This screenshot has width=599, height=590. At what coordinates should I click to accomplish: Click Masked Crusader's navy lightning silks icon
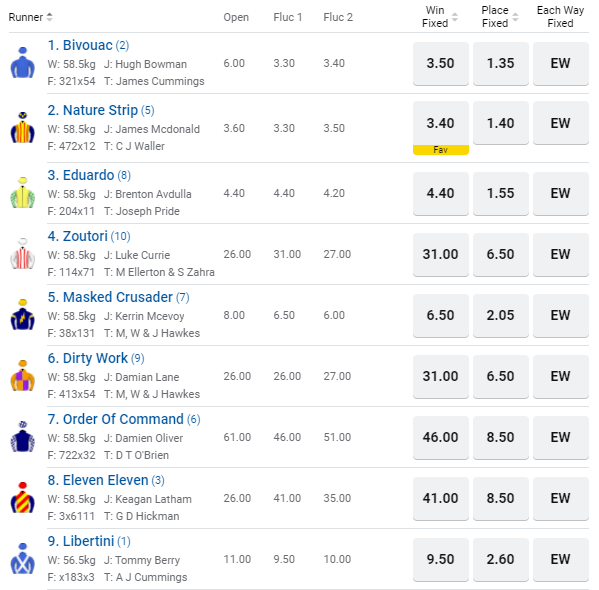[23, 315]
